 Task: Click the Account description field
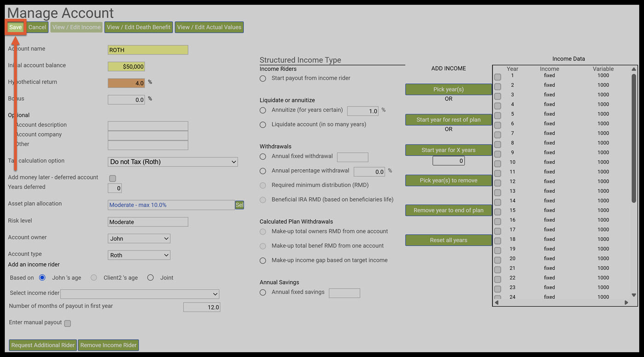pos(148,126)
